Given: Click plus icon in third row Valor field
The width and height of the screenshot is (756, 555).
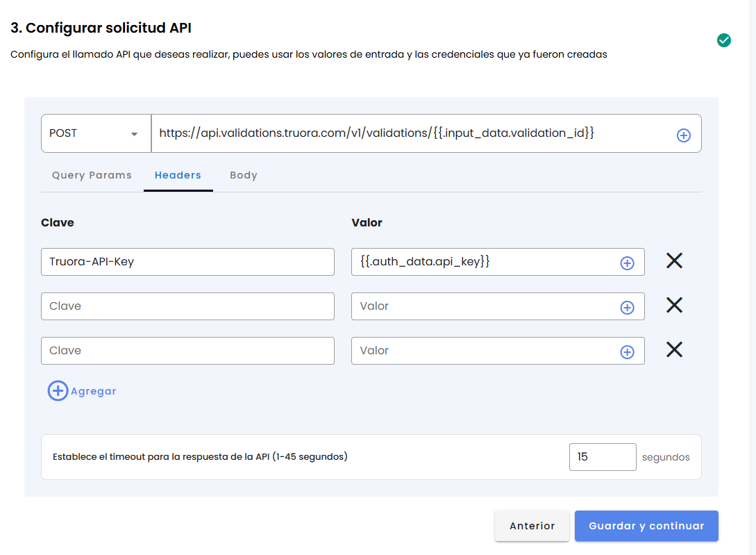Looking at the screenshot, I should point(627,351).
